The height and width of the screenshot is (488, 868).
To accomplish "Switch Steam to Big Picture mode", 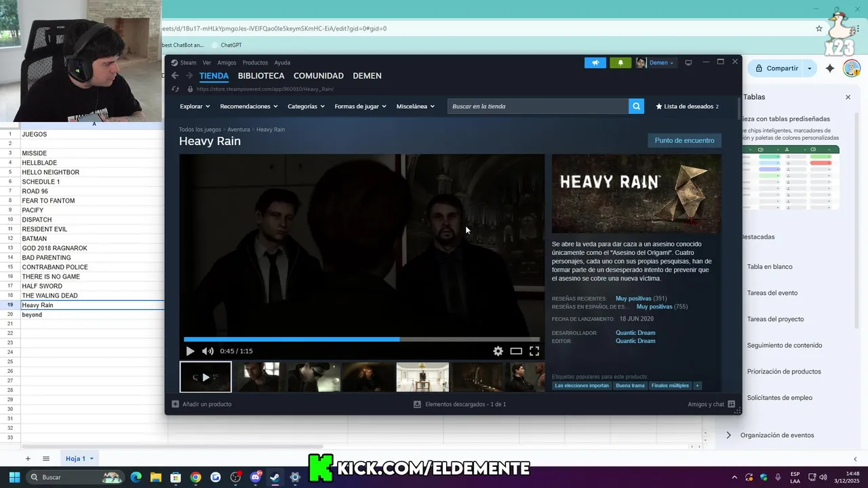I will [688, 62].
